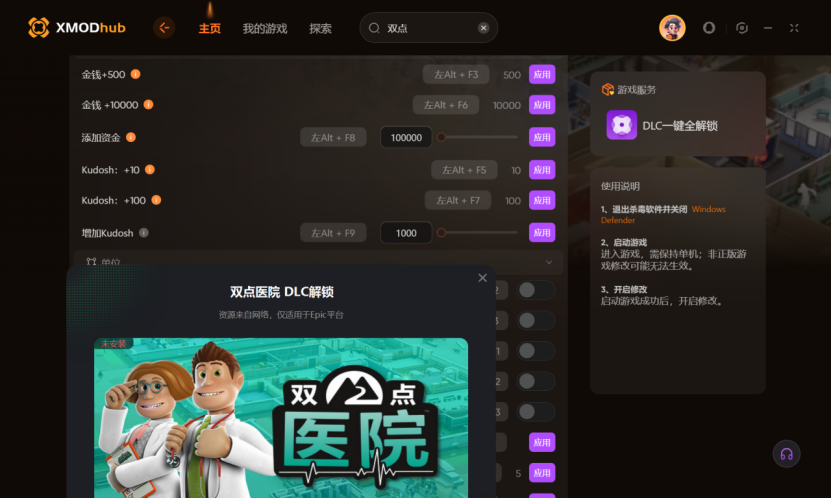
Task: Open settings via the hexagon gear icon
Action: [x=742, y=28]
